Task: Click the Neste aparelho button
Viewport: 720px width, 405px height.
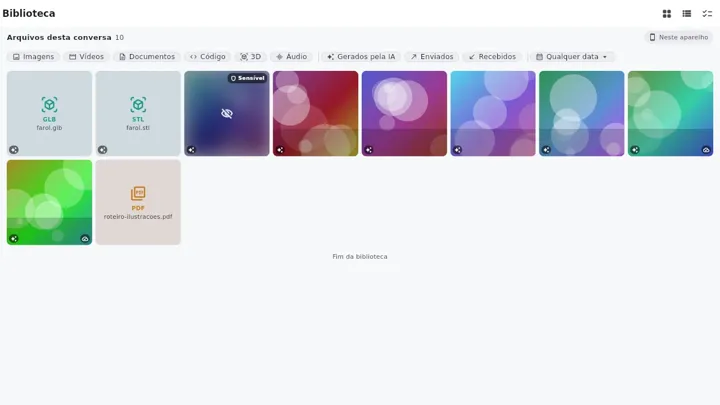Action: (678, 37)
